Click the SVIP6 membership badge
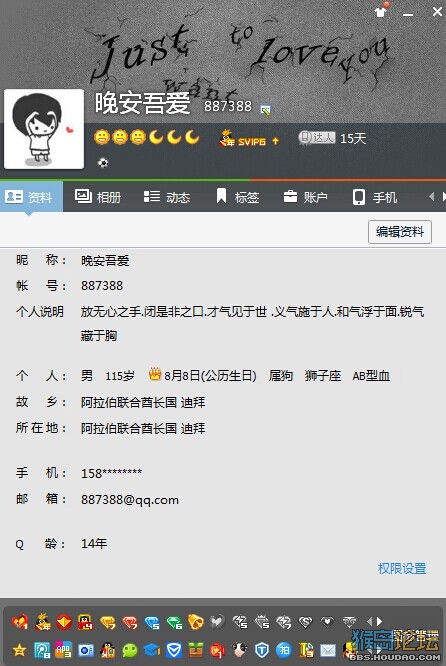Image resolution: width=446 pixels, height=666 pixels. pyautogui.click(x=249, y=139)
